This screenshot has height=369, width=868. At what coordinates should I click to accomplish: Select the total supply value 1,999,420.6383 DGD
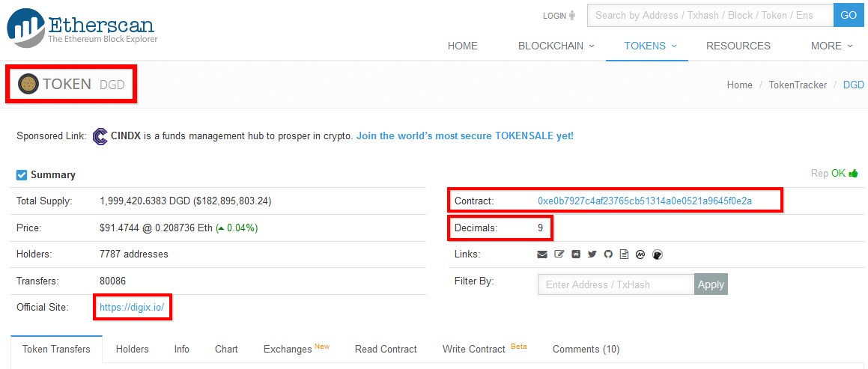[145, 201]
